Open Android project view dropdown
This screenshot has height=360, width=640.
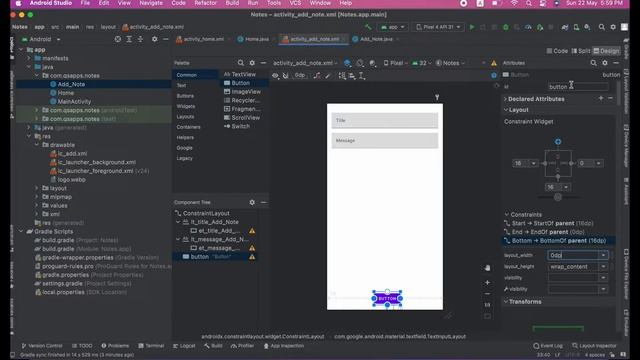pyautogui.click(x=41, y=39)
